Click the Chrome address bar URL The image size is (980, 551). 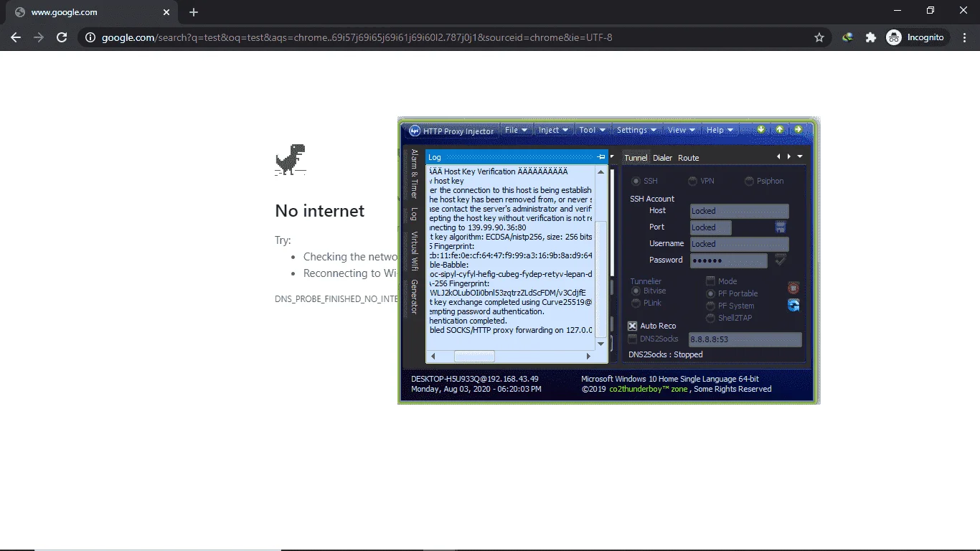coord(357,37)
